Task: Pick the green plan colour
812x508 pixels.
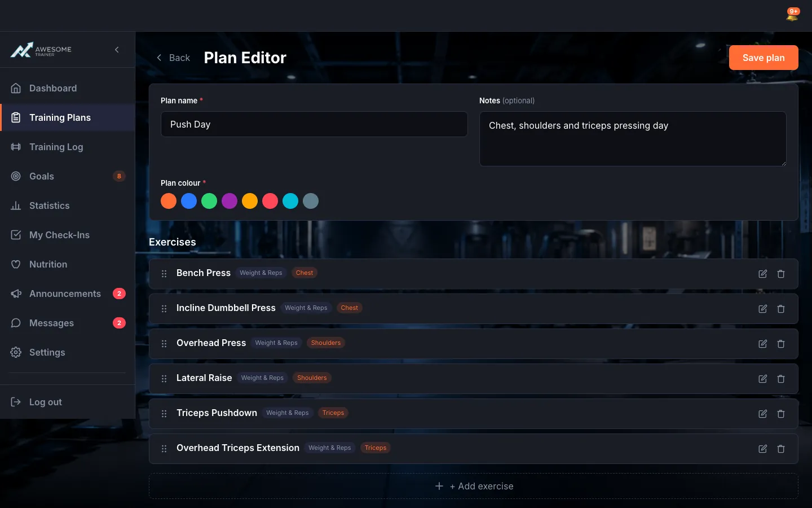Action: (x=209, y=201)
